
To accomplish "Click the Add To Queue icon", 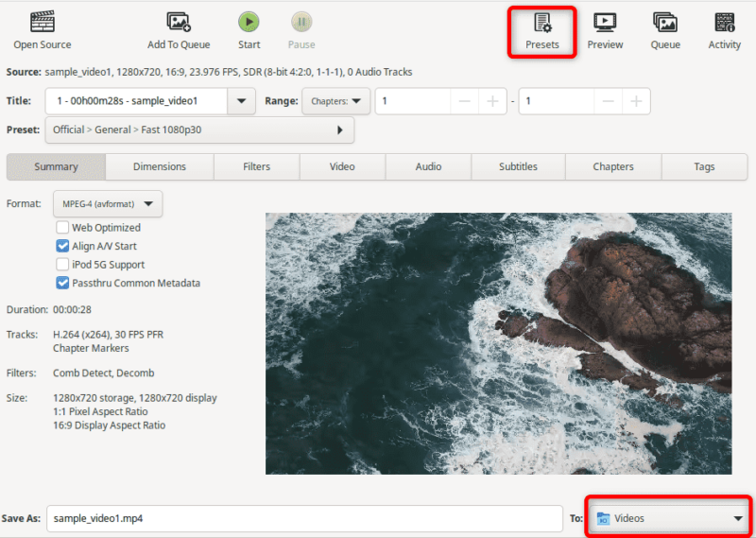I will [x=179, y=22].
